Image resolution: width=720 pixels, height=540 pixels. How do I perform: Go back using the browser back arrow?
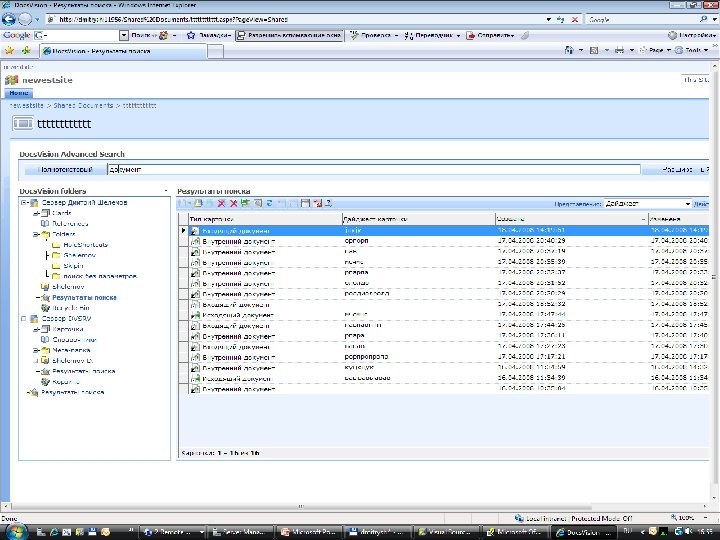[8, 19]
